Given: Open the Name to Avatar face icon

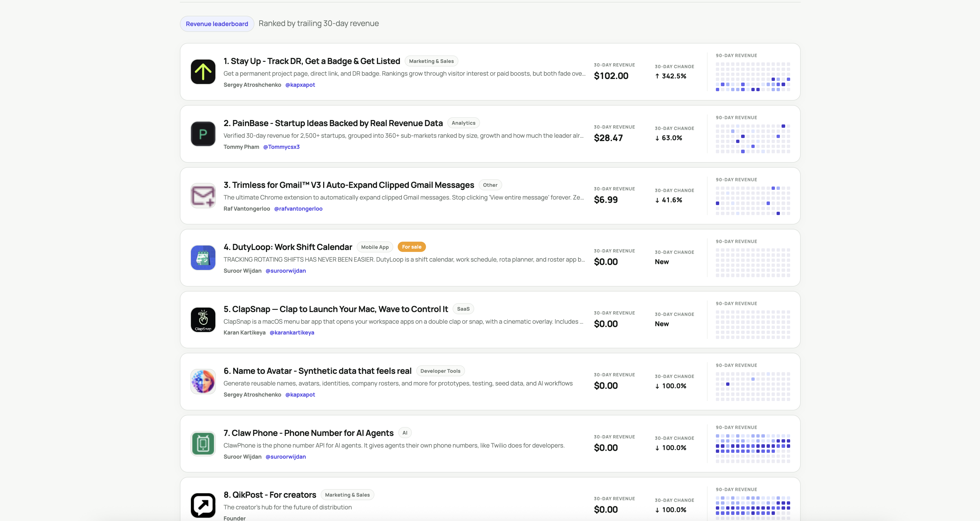Looking at the screenshot, I should coord(203,381).
